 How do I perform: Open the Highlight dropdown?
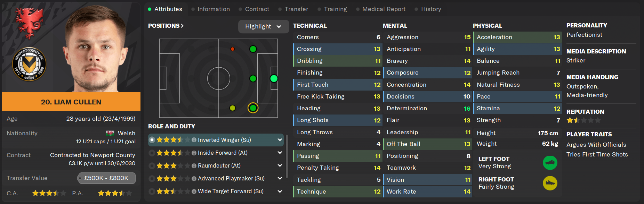pyautogui.click(x=263, y=26)
